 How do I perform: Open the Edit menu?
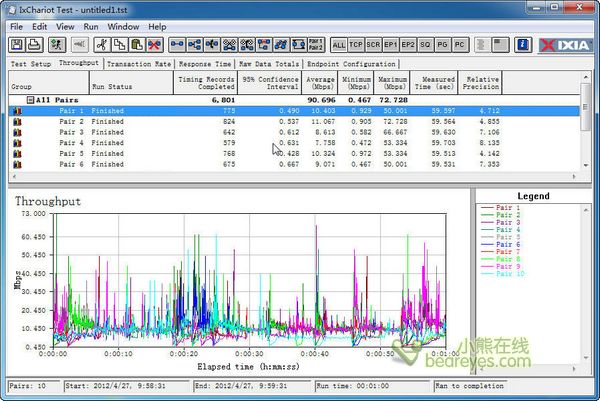click(x=39, y=27)
